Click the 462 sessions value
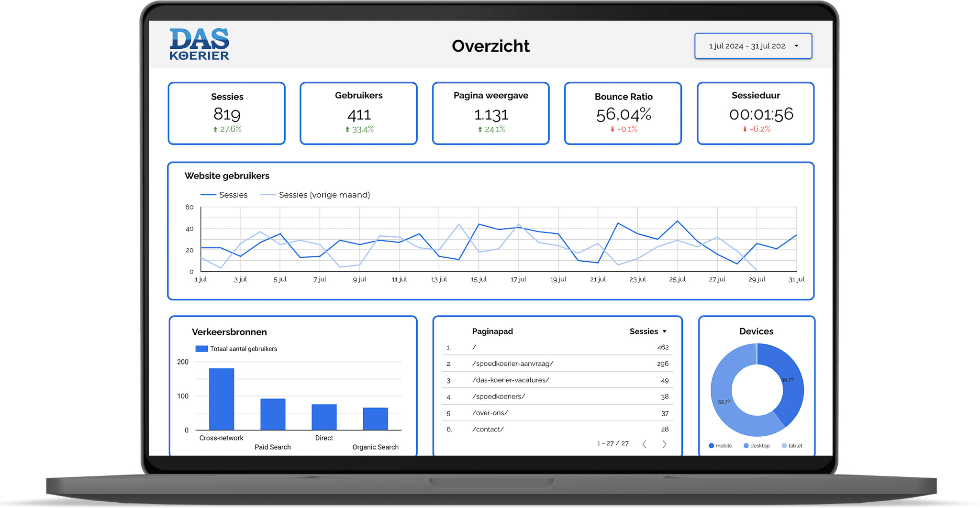The height and width of the screenshot is (508, 980). (663, 347)
